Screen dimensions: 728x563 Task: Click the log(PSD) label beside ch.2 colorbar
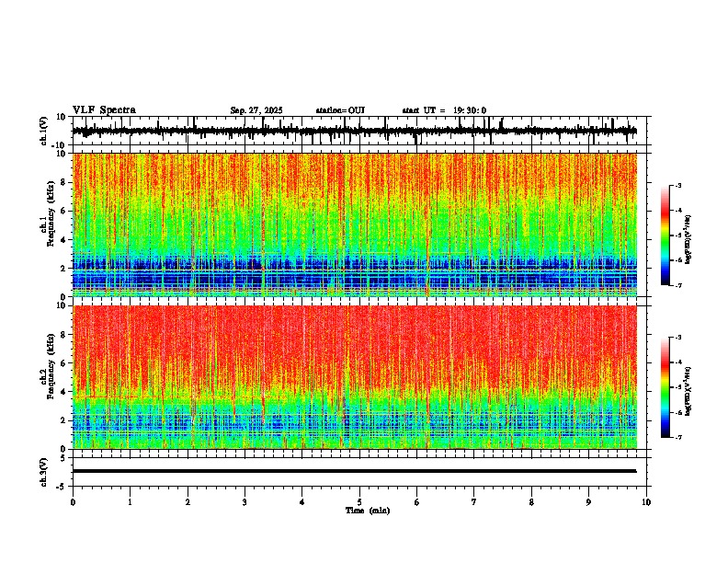tap(688, 392)
